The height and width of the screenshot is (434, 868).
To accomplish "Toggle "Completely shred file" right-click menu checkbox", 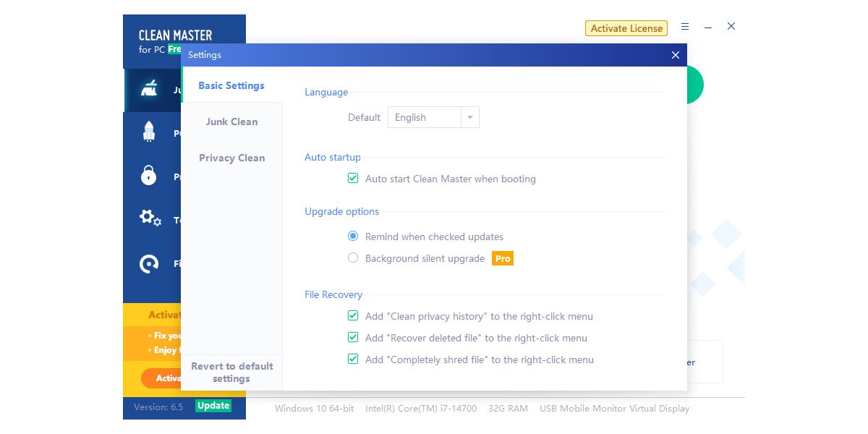I will pyautogui.click(x=353, y=359).
